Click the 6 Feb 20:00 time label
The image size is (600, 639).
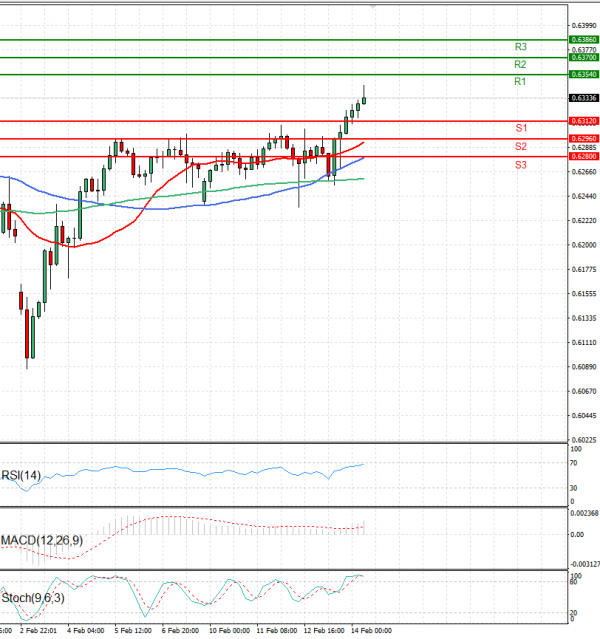pos(180,630)
